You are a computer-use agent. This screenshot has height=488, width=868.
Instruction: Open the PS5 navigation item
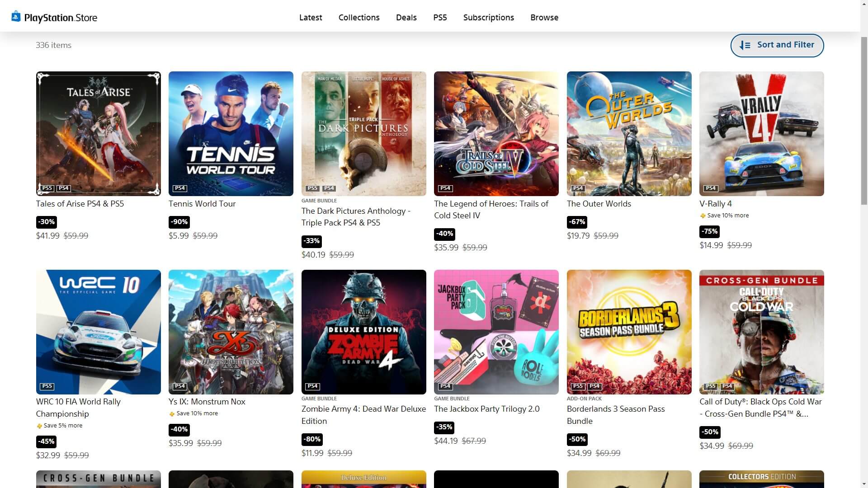[440, 18]
